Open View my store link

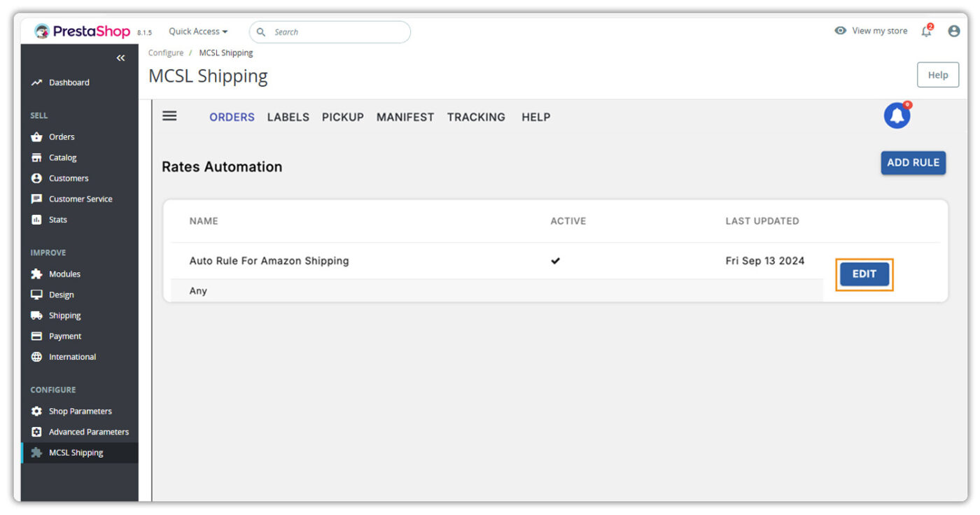click(879, 31)
